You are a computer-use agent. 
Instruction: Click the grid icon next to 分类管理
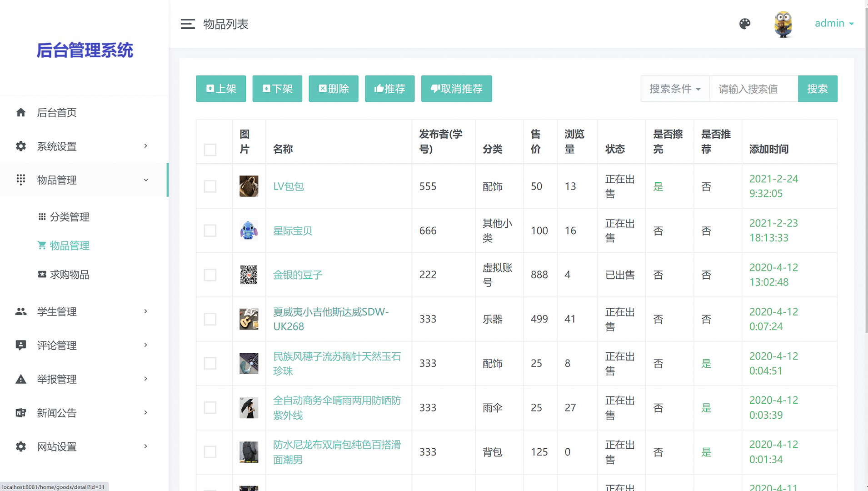point(42,217)
